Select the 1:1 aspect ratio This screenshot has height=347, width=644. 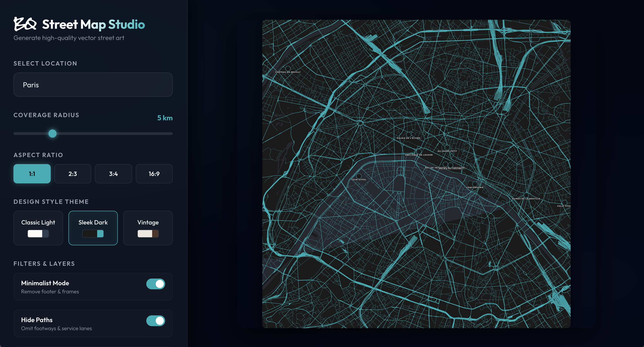[x=32, y=174]
